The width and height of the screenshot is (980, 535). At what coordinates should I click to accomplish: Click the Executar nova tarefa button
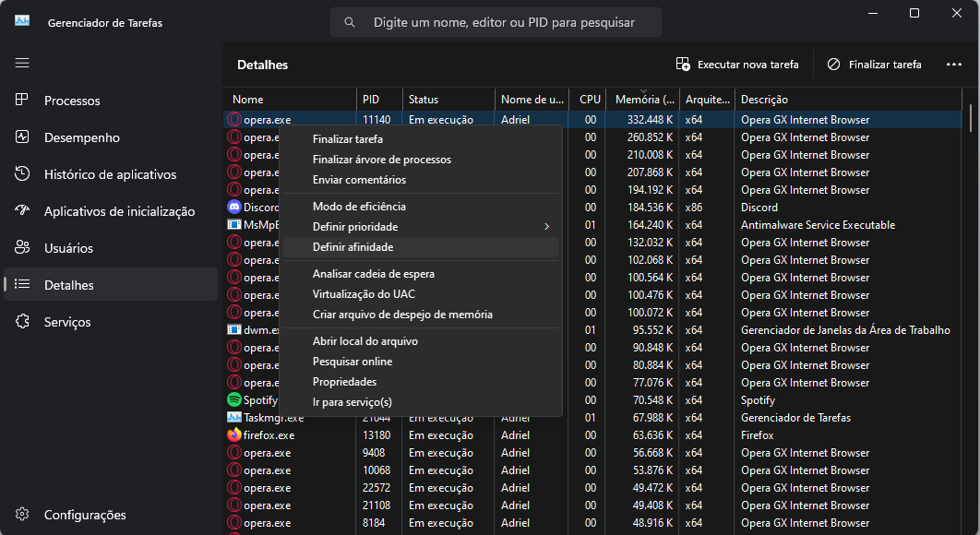737,65
